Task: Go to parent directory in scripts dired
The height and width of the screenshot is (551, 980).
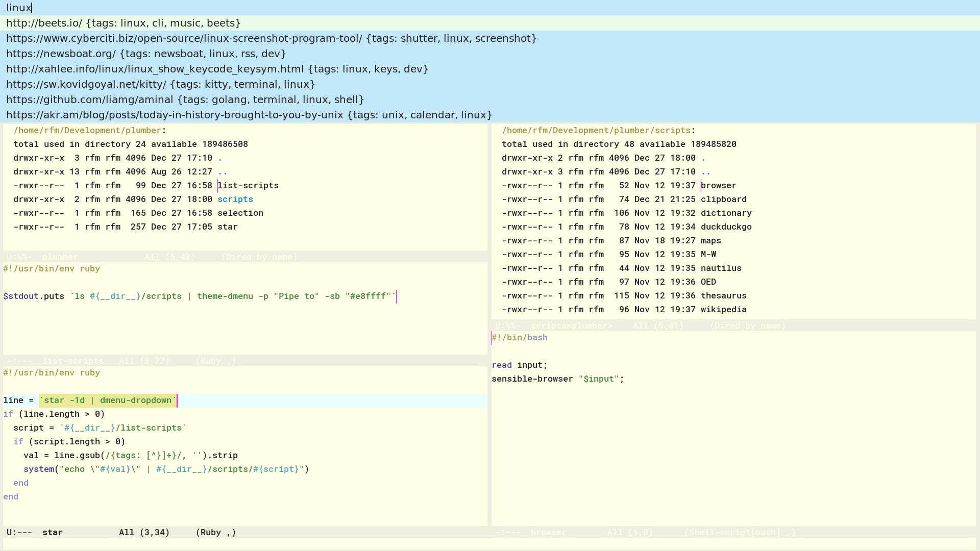Action: click(706, 172)
